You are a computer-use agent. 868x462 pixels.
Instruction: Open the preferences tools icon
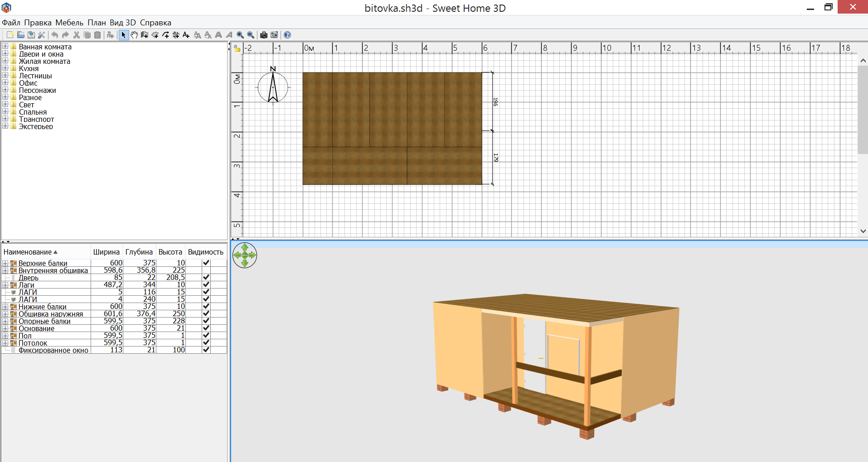click(x=41, y=35)
